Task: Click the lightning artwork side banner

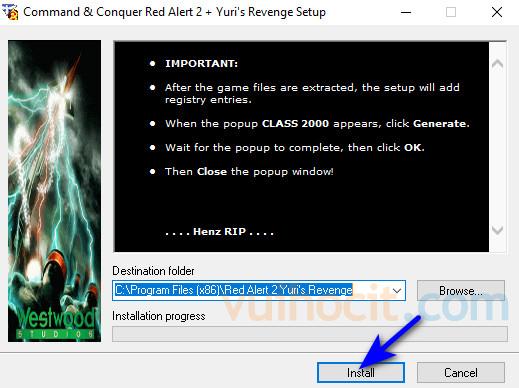Action: pyautogui.click(x=54, y=191)
